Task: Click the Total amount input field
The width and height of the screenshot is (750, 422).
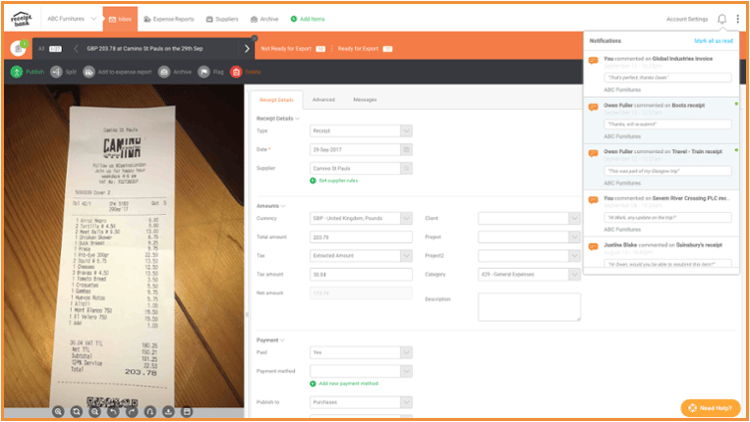Action: point(362,236)
